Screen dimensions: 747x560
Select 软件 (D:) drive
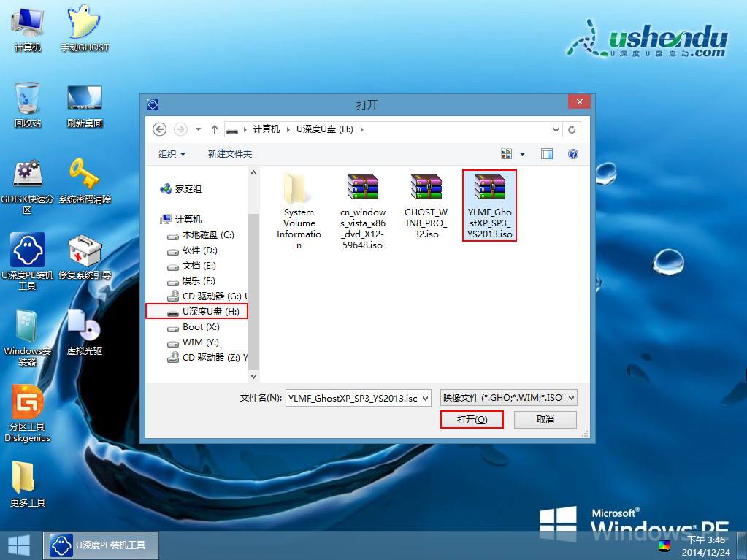pyautogui.click(x=193, y=250)
